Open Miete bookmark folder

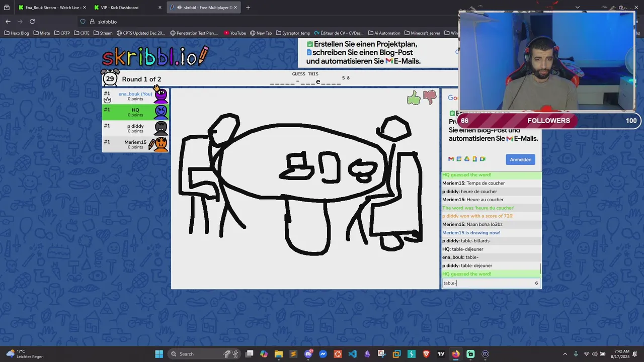tap(42, 33)
